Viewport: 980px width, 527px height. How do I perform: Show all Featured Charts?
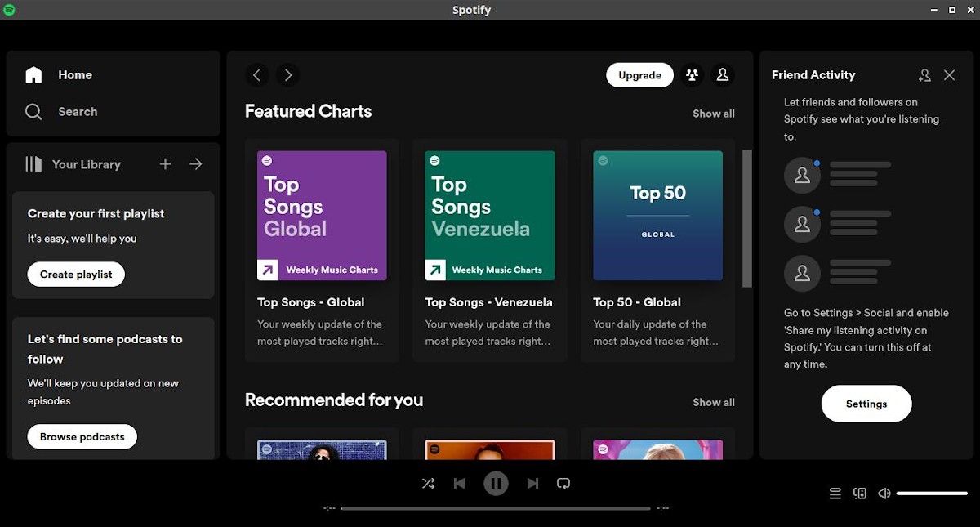click(714, 114)
